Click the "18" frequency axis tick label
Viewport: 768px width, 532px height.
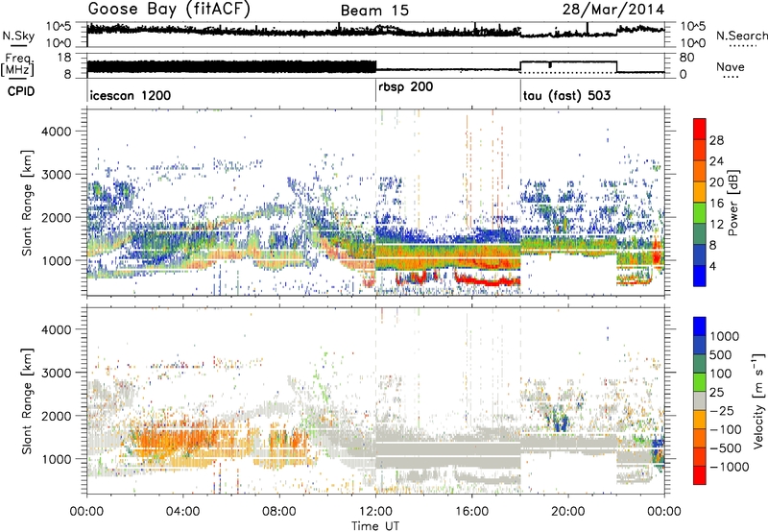click(x=64, y=58)
